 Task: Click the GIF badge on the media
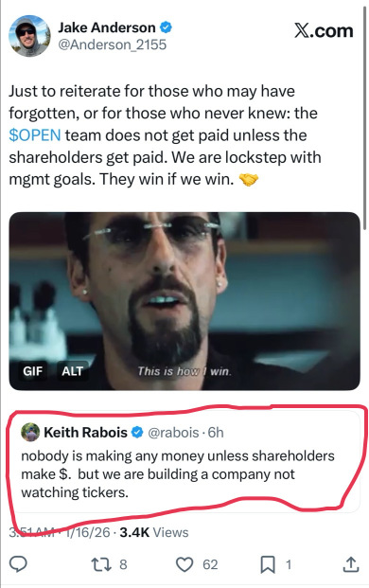point(32,371)
